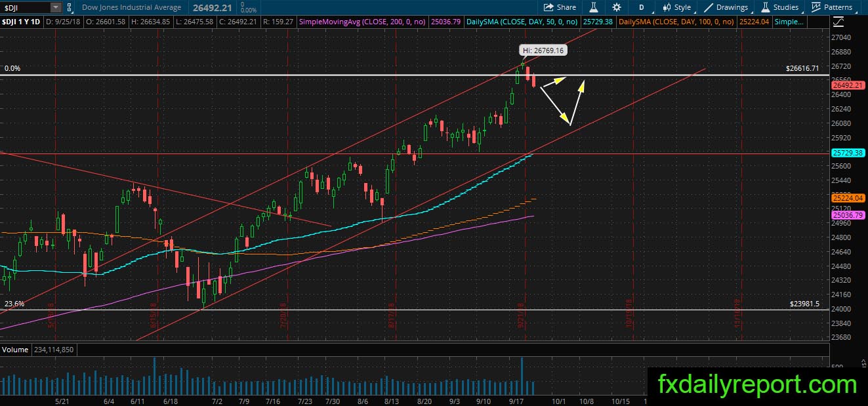This screenshot has width=868, height=406.
Task: Click the magenta 25036.79 SMA price tag
Action: pos(847,214)
